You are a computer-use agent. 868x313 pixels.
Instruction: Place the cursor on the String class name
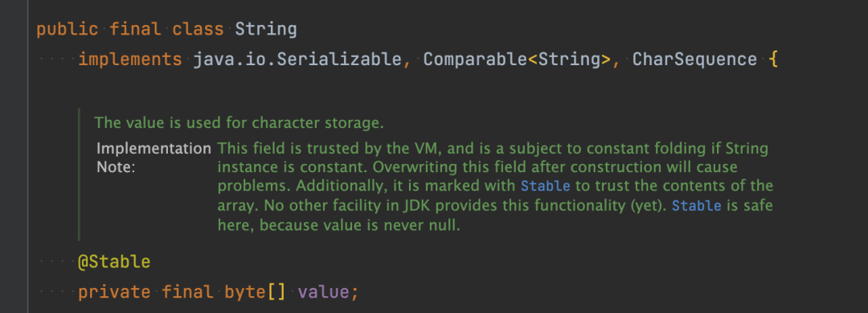pyautogui.click(x=266, y=29)
